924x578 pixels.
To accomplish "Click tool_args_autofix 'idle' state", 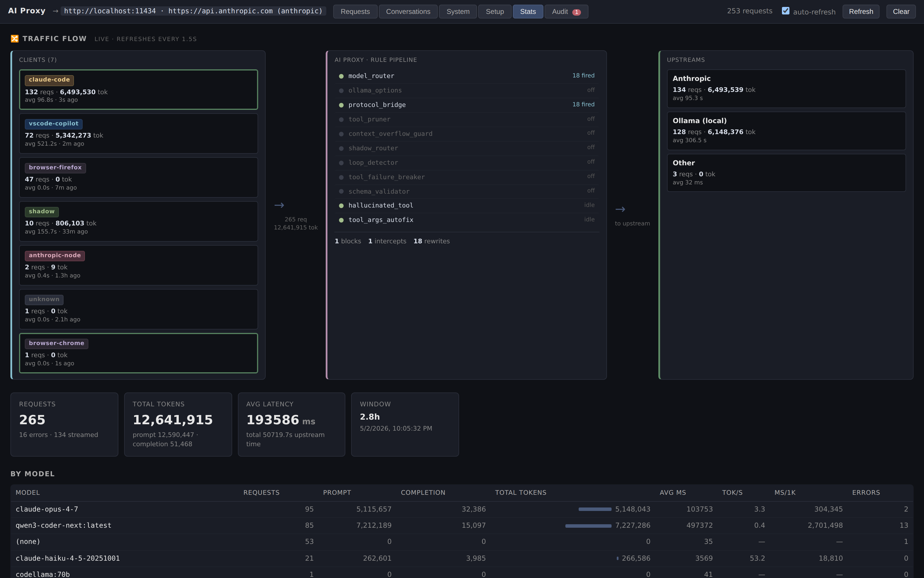I will [589, 219].
